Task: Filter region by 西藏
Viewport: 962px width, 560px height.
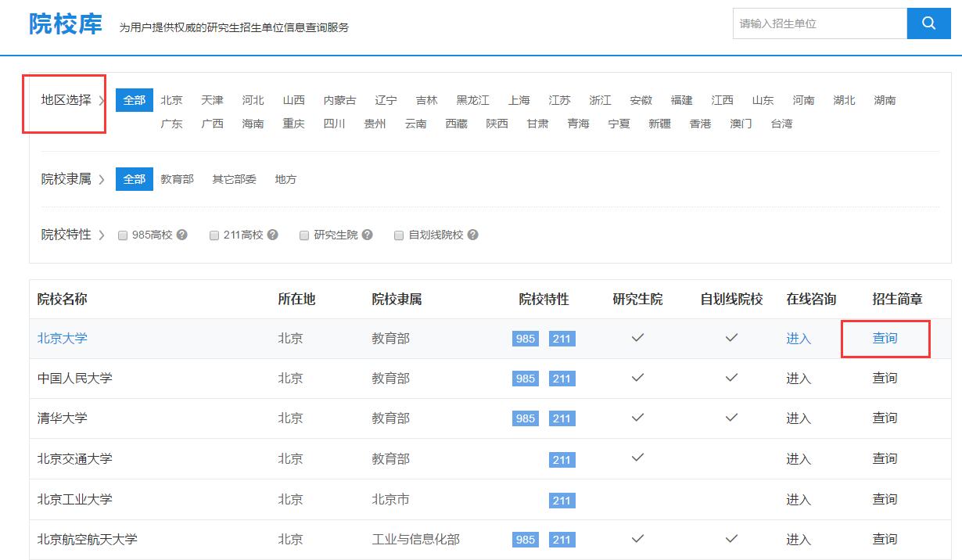Action: pos(457,124)
